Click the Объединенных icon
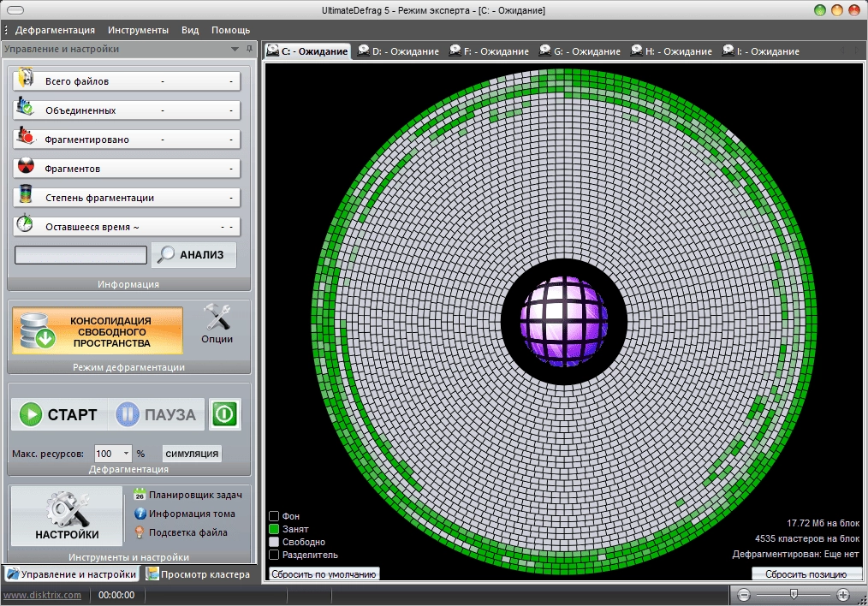The image size is (868, 606). click(25, 107)
